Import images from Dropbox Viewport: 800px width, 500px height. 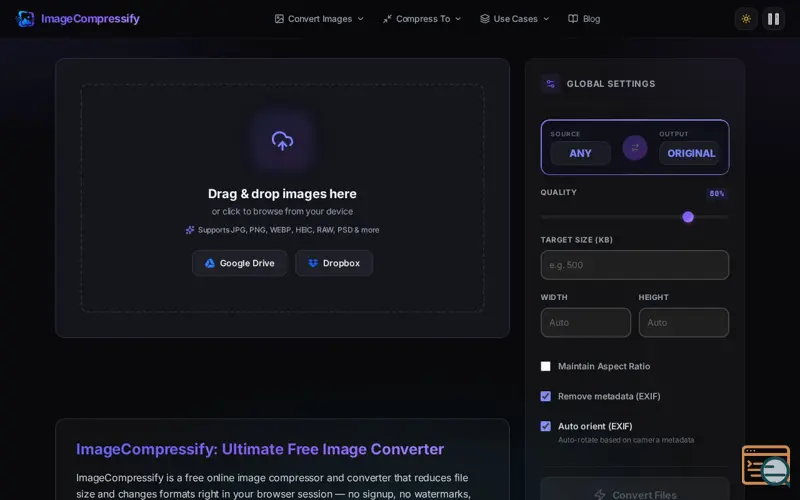pyautogui.click(x=334, y=263)
